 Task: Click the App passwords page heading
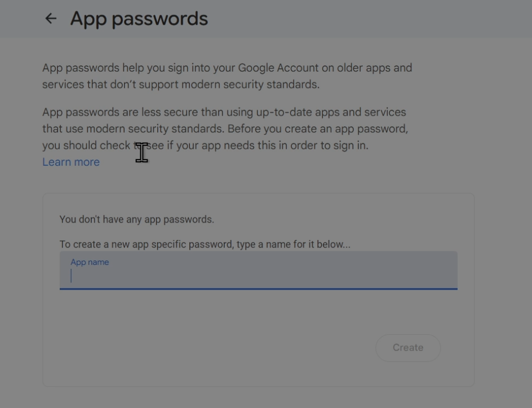coord(139,19)
